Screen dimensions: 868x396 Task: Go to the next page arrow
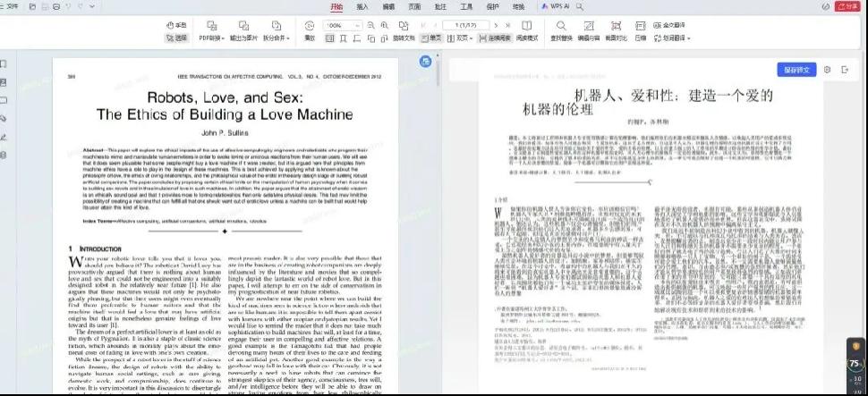(x=496, y=25)
